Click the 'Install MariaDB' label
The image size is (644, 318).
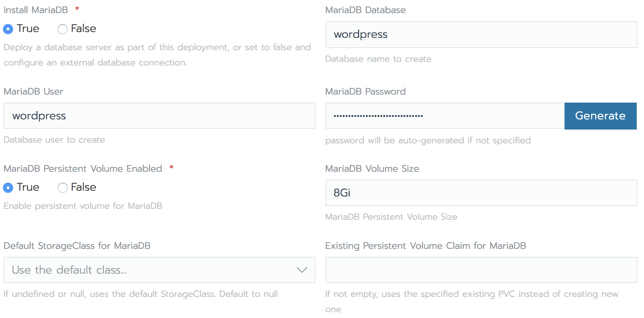point(35,10)
